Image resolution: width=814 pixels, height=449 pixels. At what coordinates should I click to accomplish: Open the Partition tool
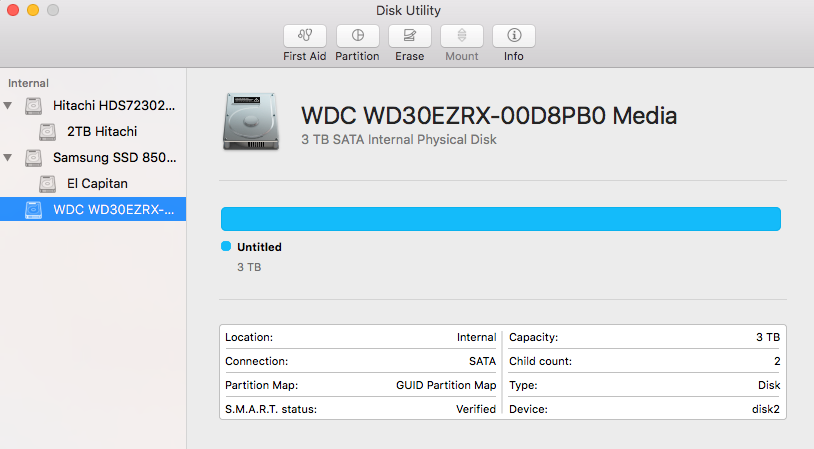[x=358, y=36]
